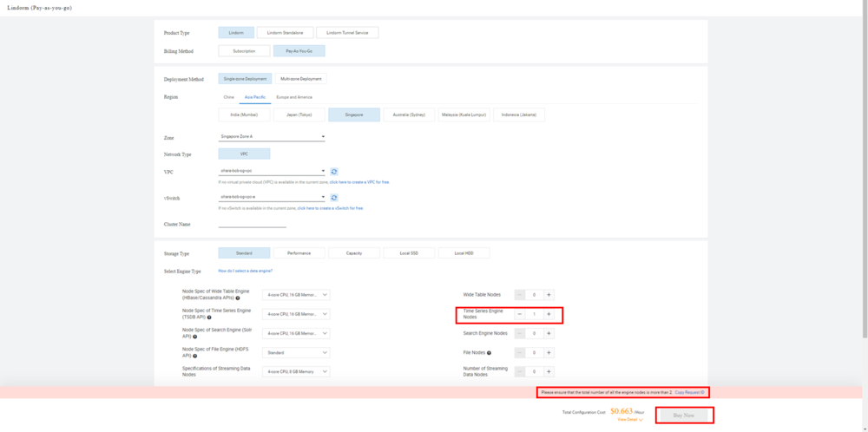Choose Pay-As-You-Go billing method
This screenshot has height=432, width=868.
(299, 51)
